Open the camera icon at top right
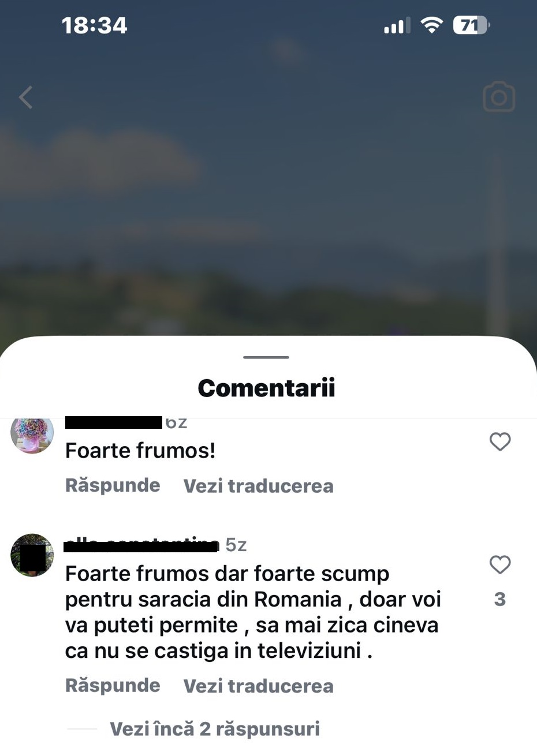Image resolution: width=537 pixels, height=756 pixels. (499, 97)
